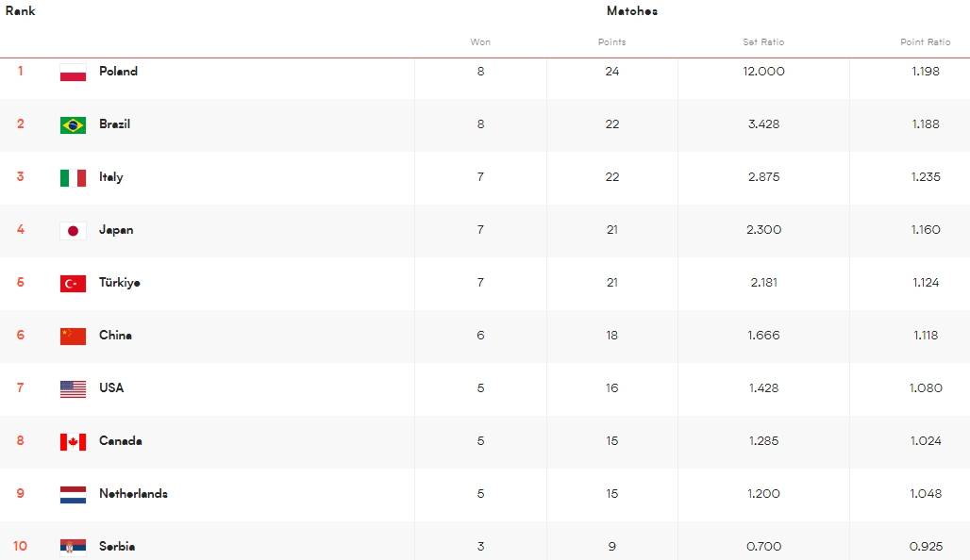Click the Rank column header
Image resolution: width=970 pixels, height=560 pixels.
point(20,10)
